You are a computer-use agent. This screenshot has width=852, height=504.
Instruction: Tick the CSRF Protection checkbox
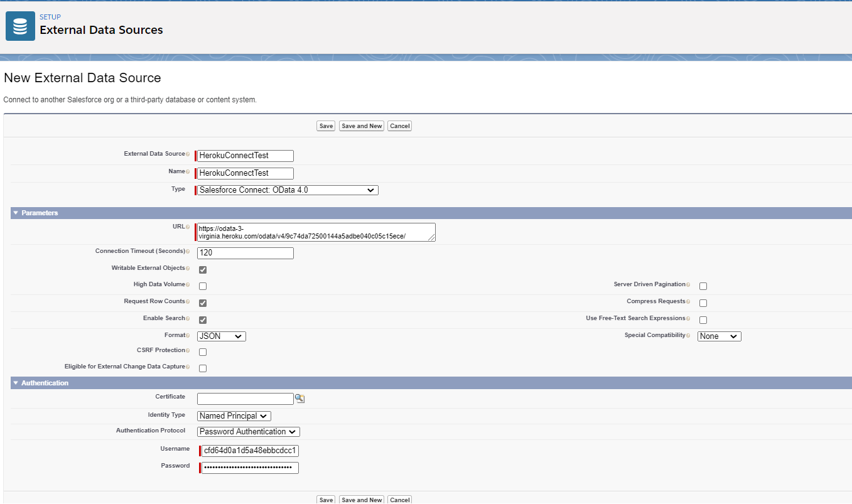coord(203,352)
